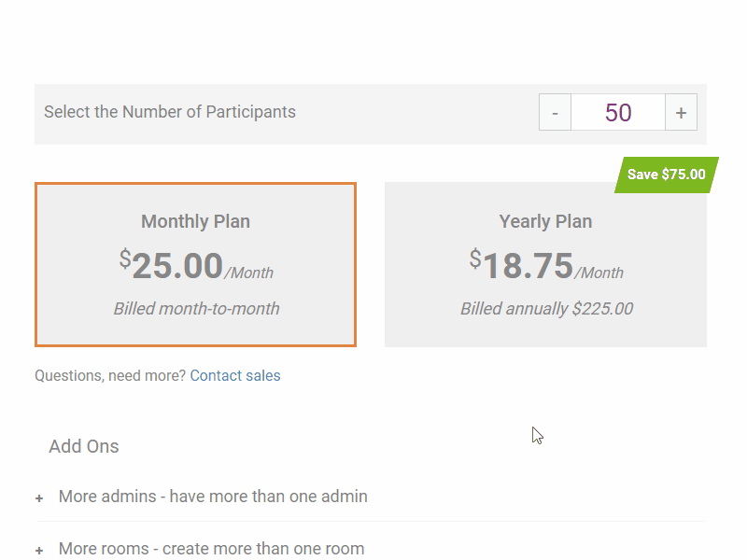Open the More rooms add-on label
Image resolution: width=747 pixels, height=560 pixels.
(x=211, y=549)
